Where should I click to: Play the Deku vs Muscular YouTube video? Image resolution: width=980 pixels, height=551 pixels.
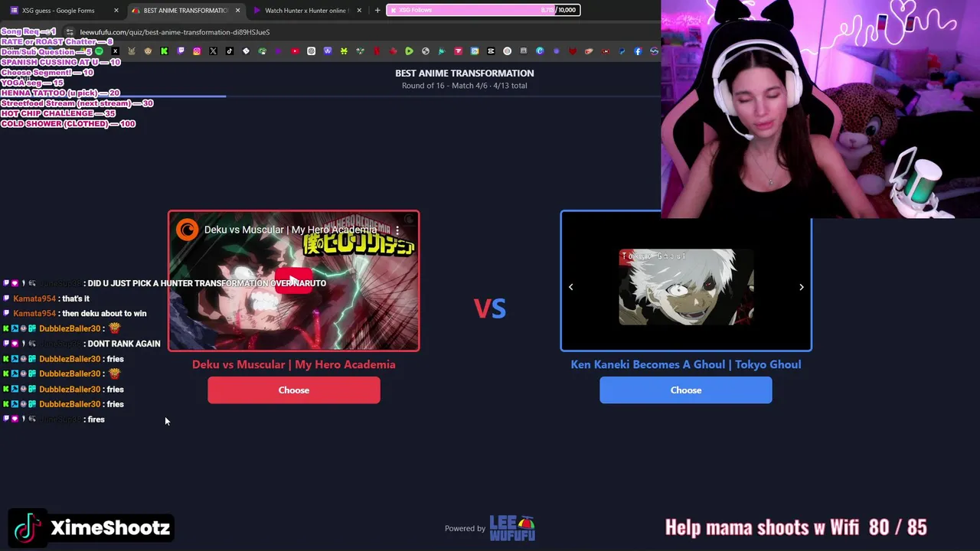[293, 281]
